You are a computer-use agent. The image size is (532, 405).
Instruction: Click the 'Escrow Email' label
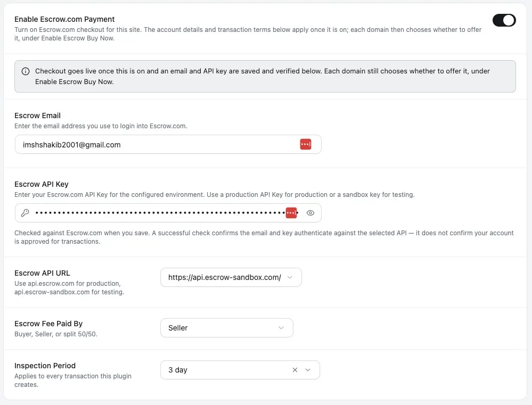click(x=37, y=115)
